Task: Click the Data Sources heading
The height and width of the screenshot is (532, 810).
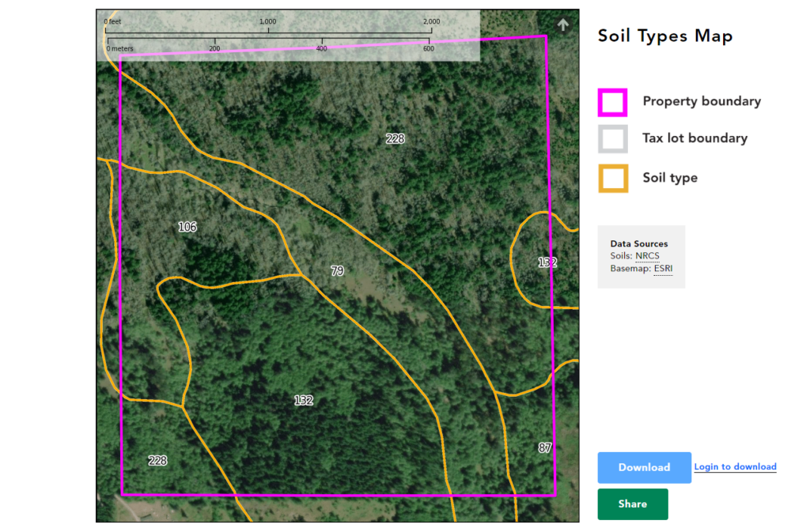Action: 639,243
